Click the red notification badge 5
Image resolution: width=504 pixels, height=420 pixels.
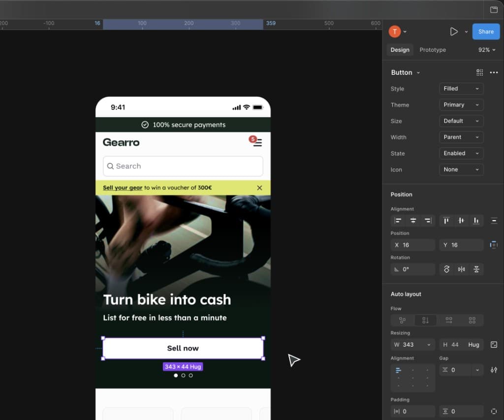[252, 139]
